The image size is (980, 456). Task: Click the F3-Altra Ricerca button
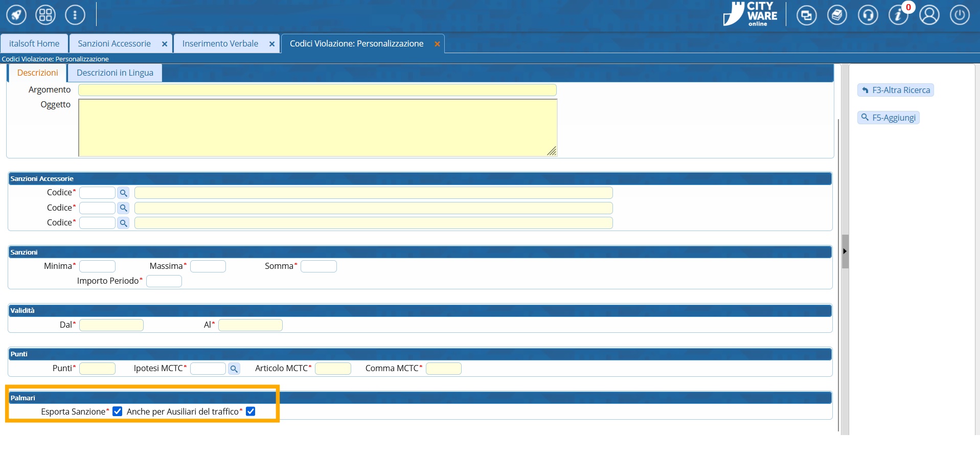(896, 90)
